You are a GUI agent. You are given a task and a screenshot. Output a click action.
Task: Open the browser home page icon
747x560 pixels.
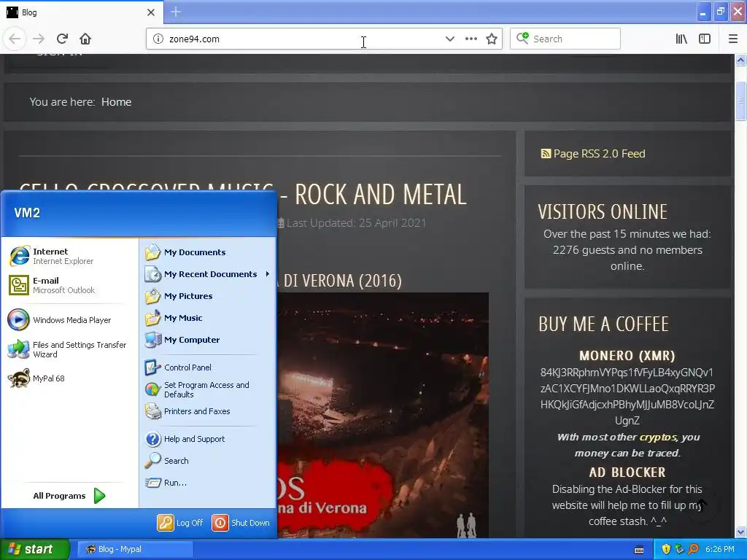pyautogui.click(x=85, y=39)
